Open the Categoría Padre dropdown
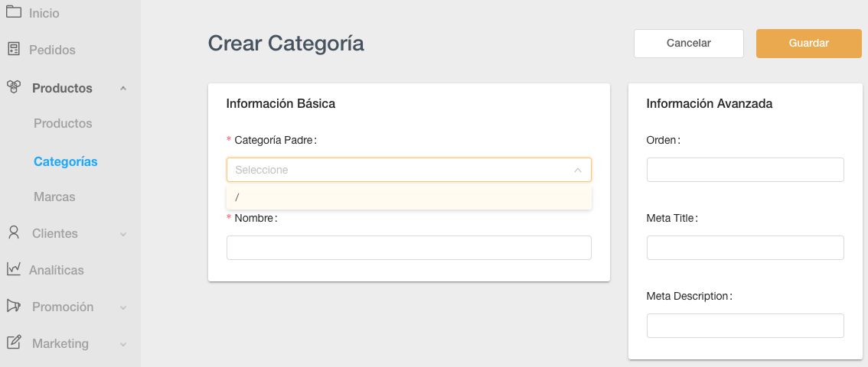The image size is (868, 367). click(409, 170)
